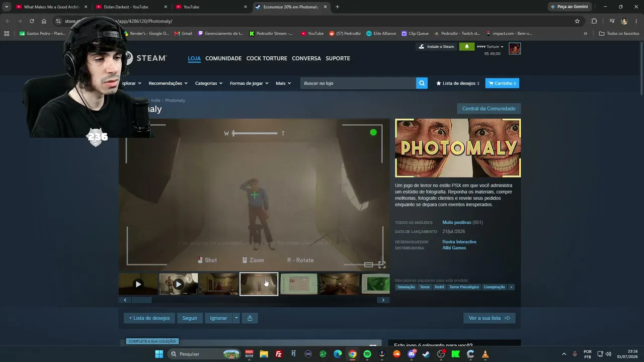Viewport: 644px width, 362px height.
Task: Advance thumbnail strip with right arrow
Action: pyautogui.click(x=383, y=300)
